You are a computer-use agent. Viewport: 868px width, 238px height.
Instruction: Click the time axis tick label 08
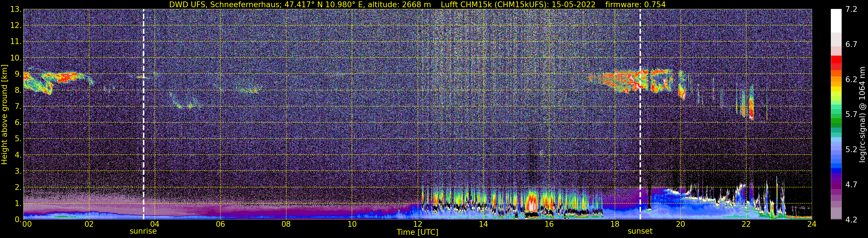286,224
